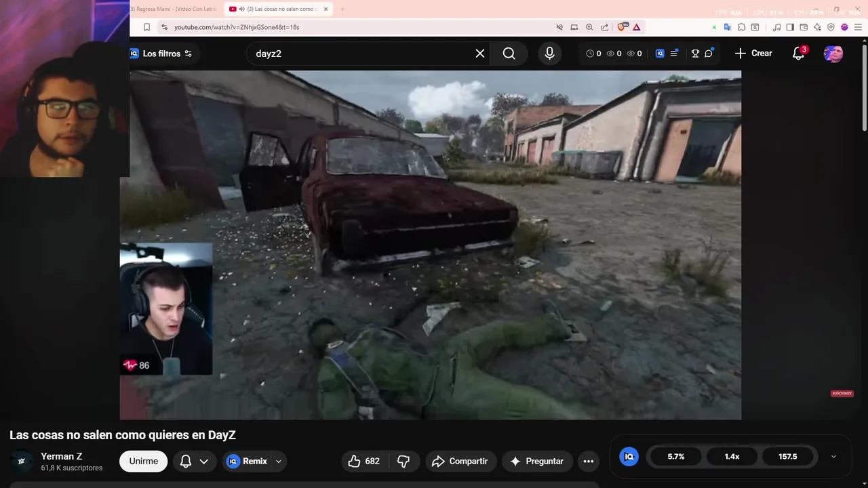Click the IQ icon in stats bar
This screenshot has width=868, height=488.
tap(629, 457)
